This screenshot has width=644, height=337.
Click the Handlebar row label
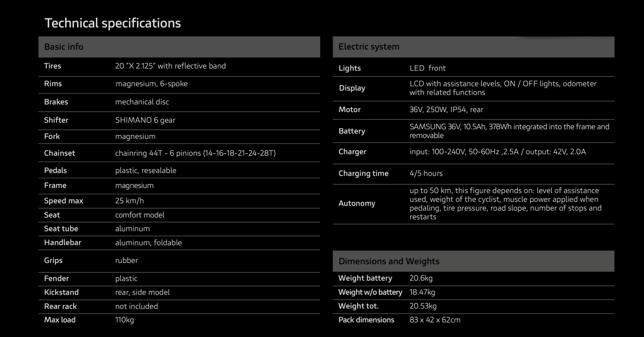[x=63, y=243]
